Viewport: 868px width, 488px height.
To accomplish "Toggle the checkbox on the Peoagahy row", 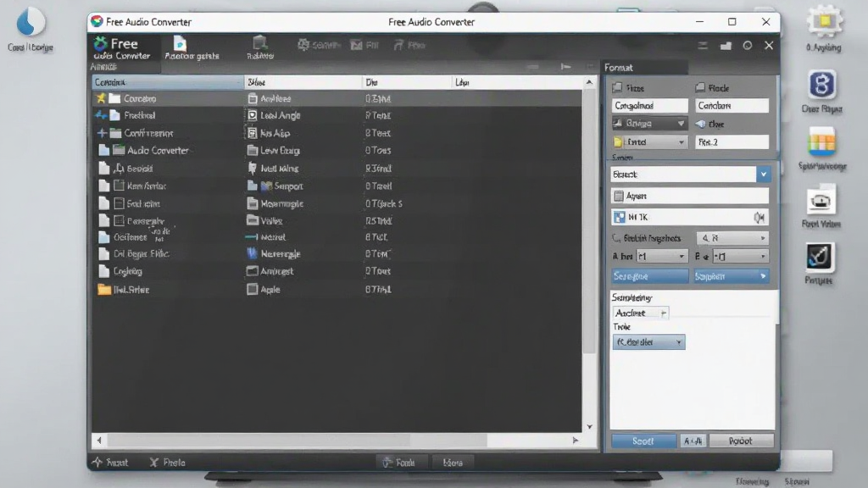I will point(119,220).
